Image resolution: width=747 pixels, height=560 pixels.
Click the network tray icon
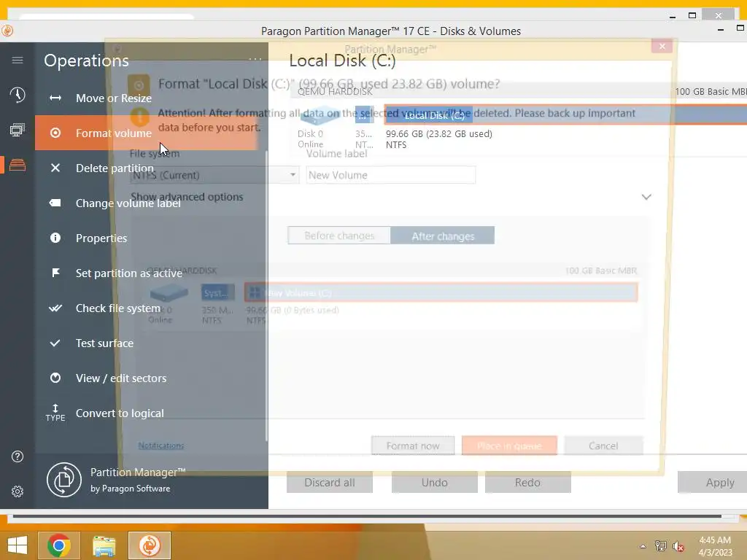(x=661, y=546)
